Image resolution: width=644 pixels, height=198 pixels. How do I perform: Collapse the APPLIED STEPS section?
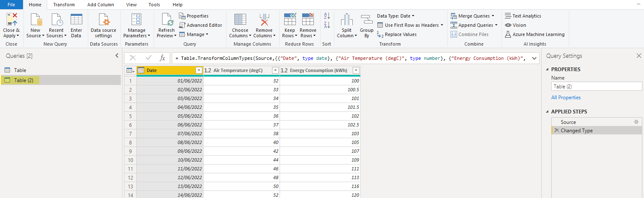coord(548,112)
